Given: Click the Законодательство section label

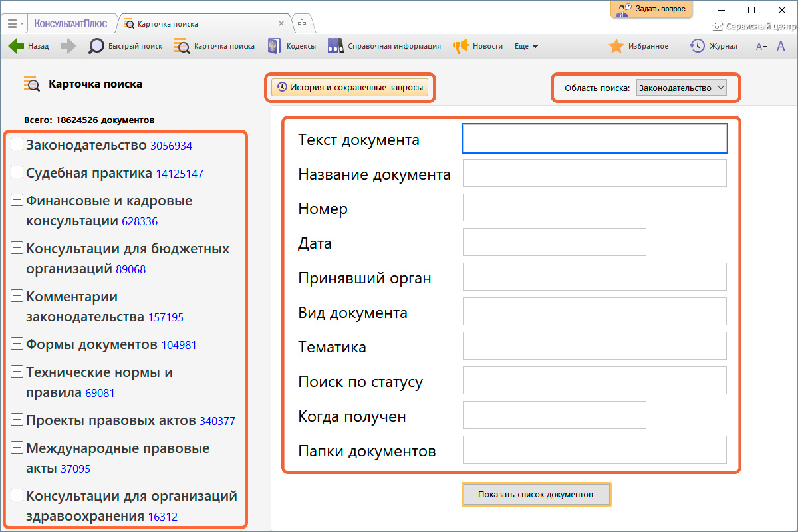Looking at the screenshot, I should click(x=86, y=145).
